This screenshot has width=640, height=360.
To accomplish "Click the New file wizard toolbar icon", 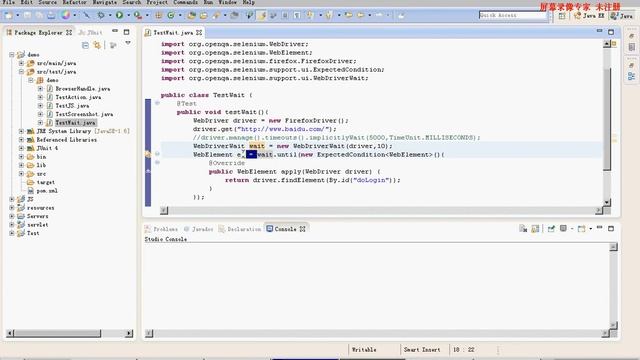I will coord(8,16).
